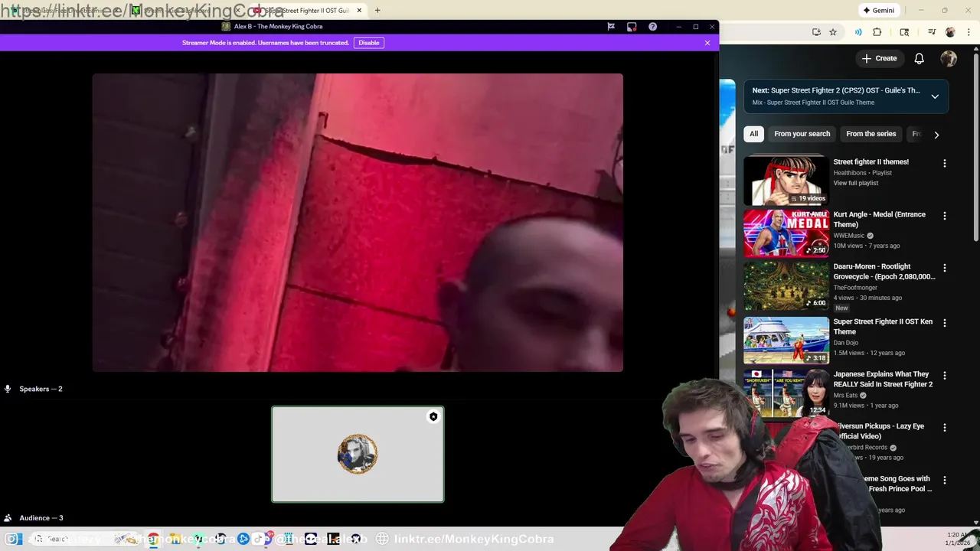Open the Chrome search-tabs side panel icon
Viewport: 980px width, 551px height.
[x=904, y=32]
